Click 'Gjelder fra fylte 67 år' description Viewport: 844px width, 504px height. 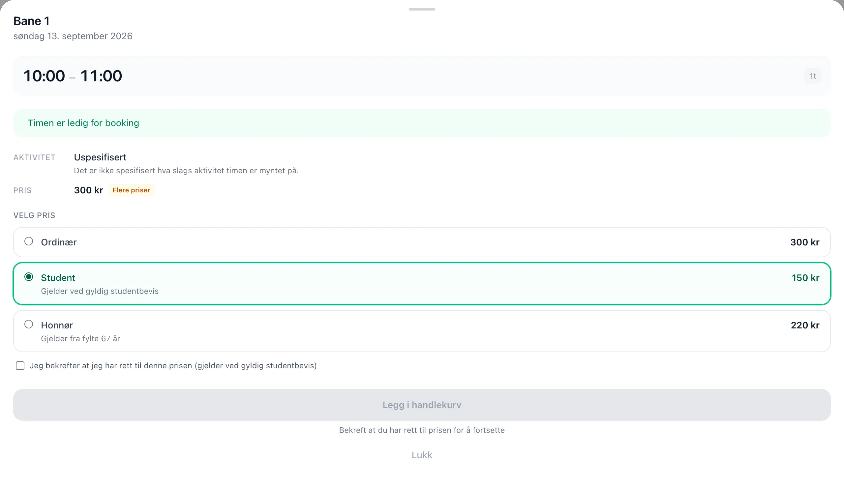[x=80, y=339]
